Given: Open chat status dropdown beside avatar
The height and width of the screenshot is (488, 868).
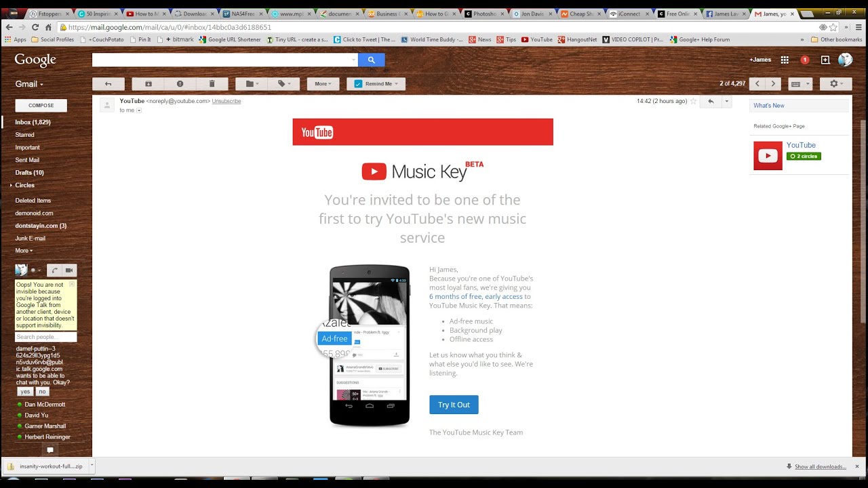Looking at the screenshot, I should pos(36,270).
